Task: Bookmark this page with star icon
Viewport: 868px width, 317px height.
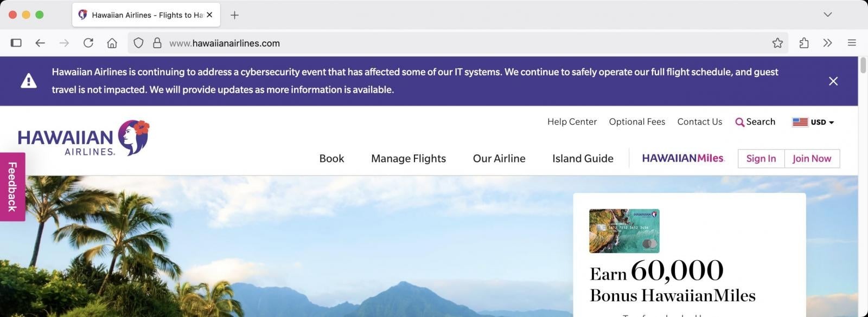Action: click(x=777, y=43)
